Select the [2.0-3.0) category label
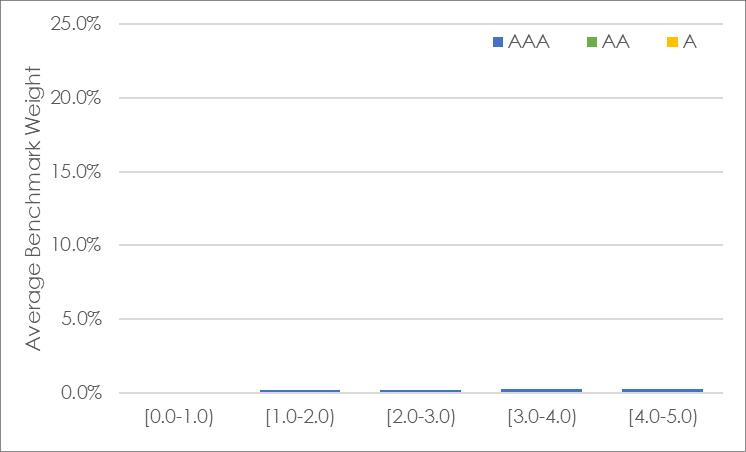The image size is (746, 452). coord(421,417)
